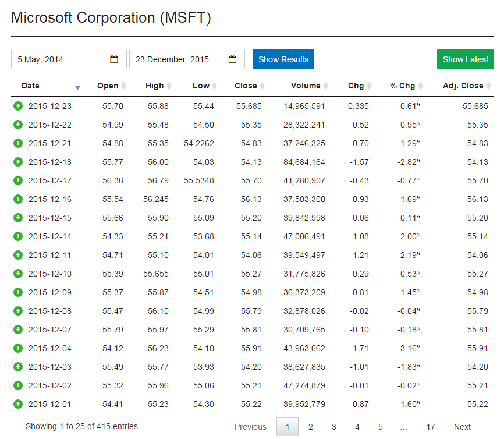Go to the Next page link
The width and height of the screenshot is (504, 439).
point(462,427)
